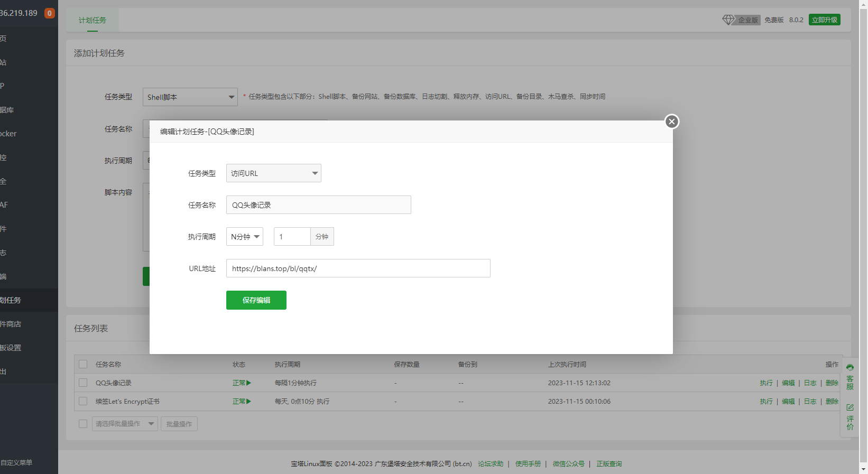Click the 保存编辑 button
868x474 pixels.
point(256,300)
